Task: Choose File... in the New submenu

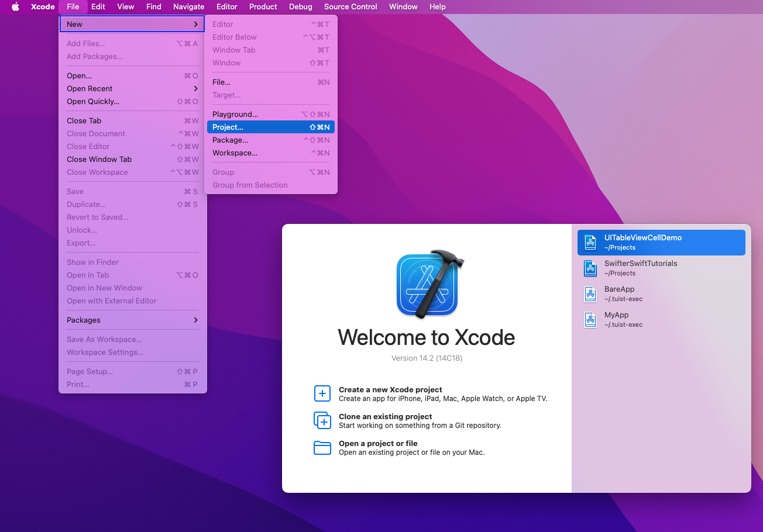Action: [x=271, y=82]
